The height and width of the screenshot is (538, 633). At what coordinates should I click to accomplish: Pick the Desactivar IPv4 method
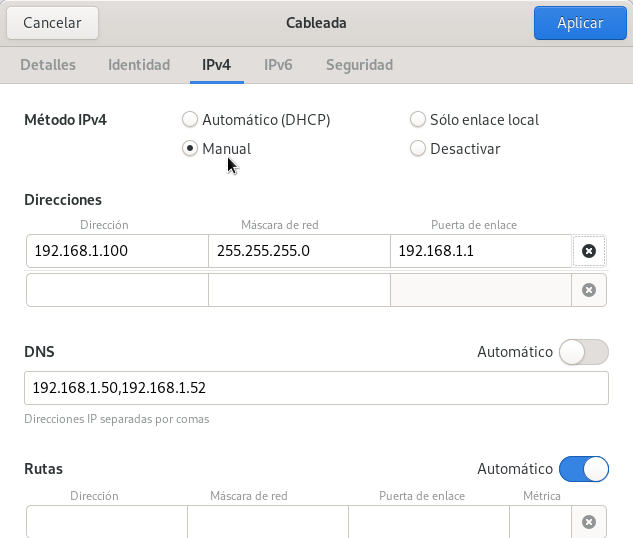455,149
